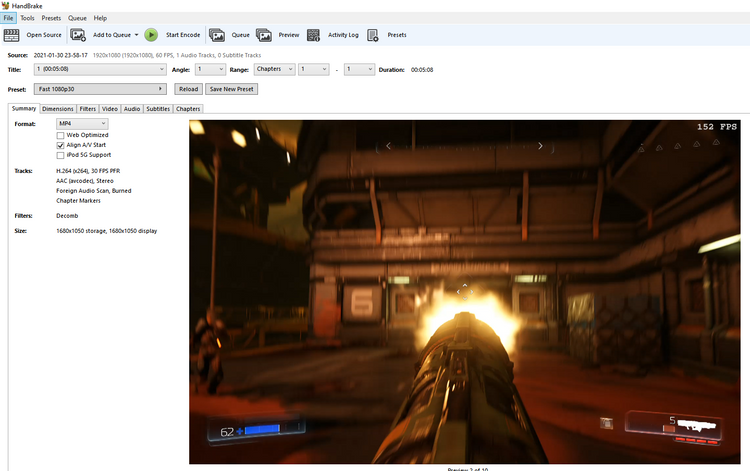Uncheck Align A/V Start
750x471 pixels.
click(x=60, y=145)
